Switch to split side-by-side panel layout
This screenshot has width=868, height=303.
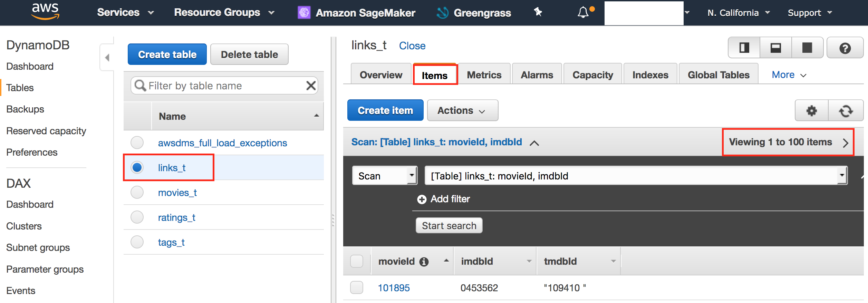(744, 48)
